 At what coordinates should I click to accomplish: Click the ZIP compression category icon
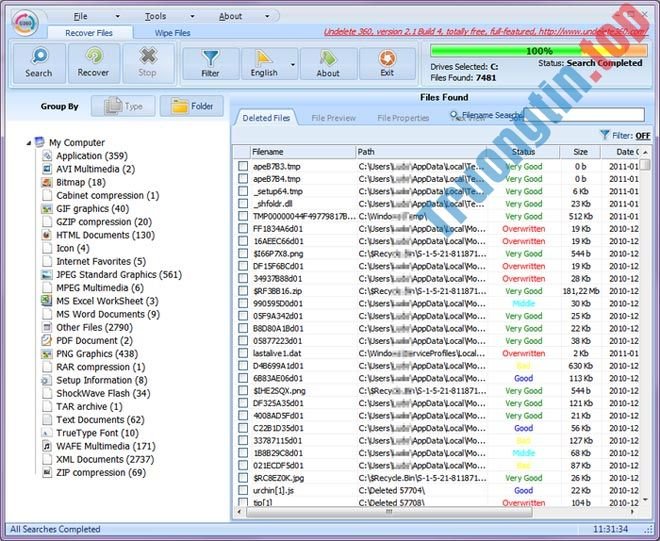tap(47, 472)
